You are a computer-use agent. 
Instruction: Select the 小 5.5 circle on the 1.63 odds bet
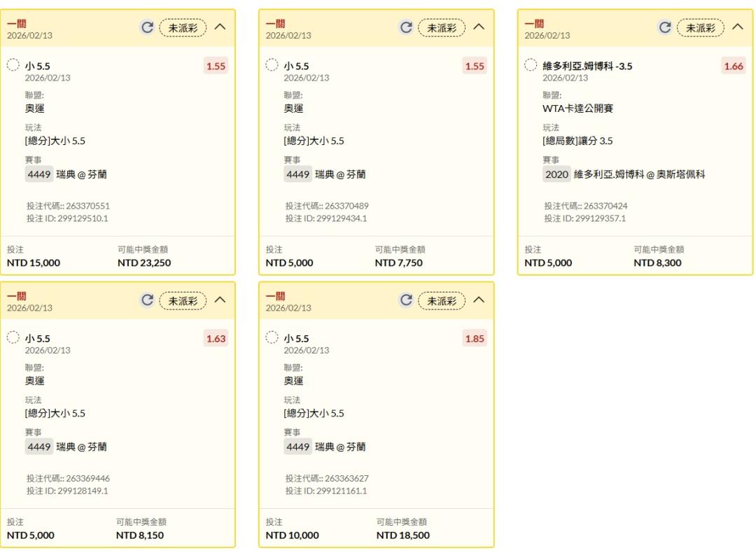13,338
